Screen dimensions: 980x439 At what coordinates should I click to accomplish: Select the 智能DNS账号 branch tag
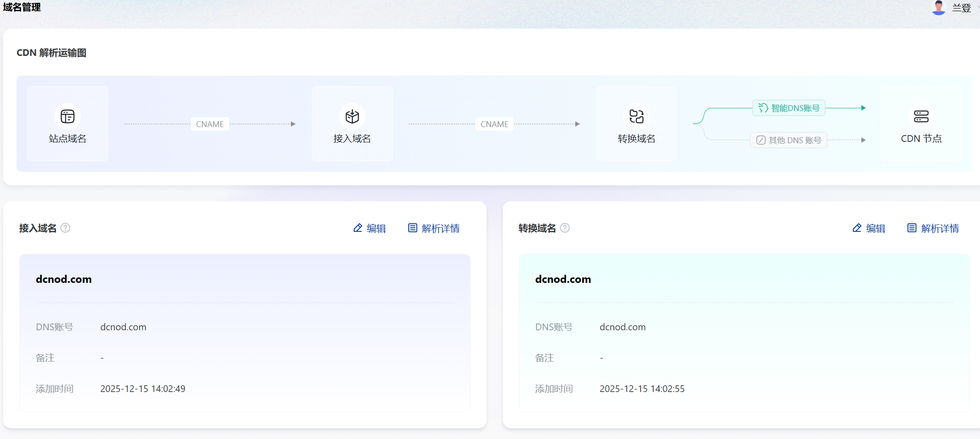point(789,108)
